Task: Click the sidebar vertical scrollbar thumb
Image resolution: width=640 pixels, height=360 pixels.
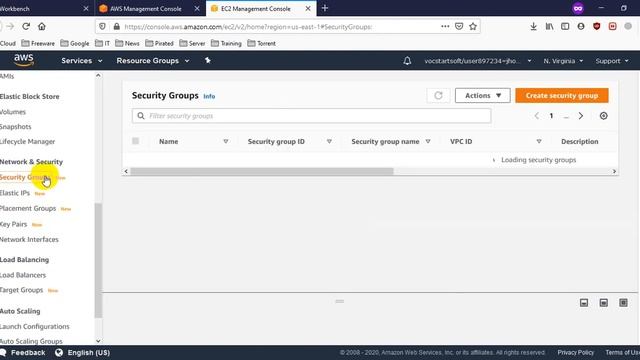Action: [98, 260]
